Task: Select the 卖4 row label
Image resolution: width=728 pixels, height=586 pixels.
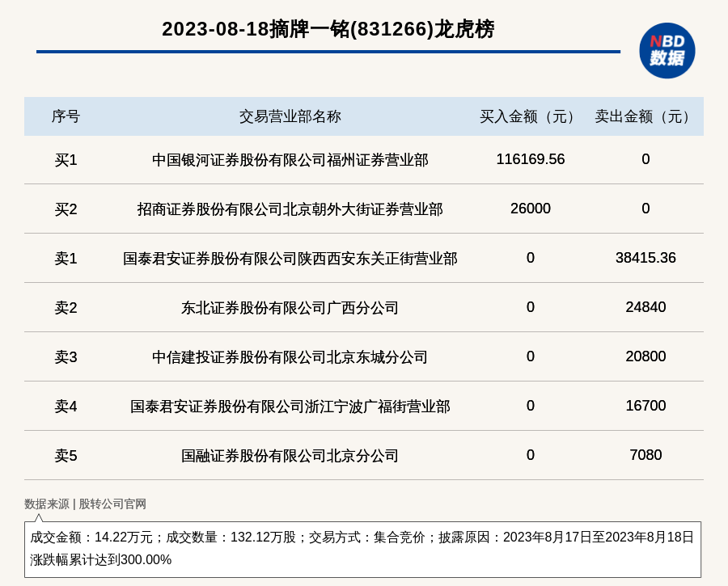Action: point(66,407)
